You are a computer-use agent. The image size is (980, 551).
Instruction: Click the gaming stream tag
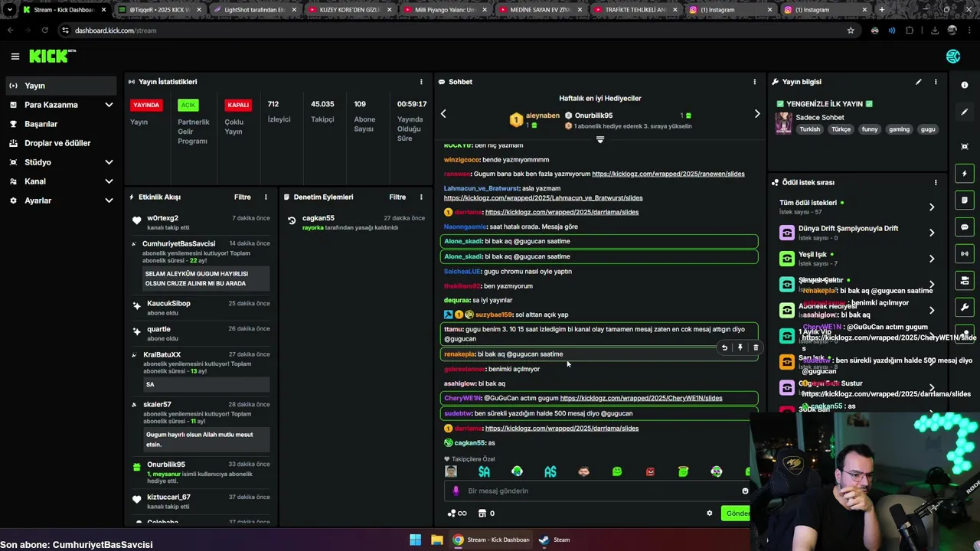[899, 129]
